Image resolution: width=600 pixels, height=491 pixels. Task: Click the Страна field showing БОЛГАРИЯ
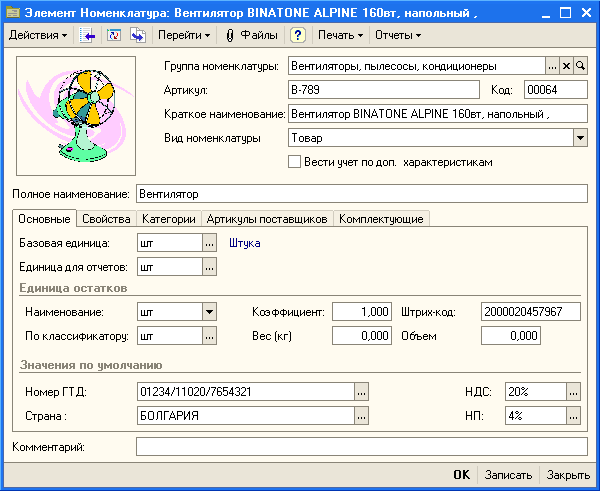click(x=246, y=416)
